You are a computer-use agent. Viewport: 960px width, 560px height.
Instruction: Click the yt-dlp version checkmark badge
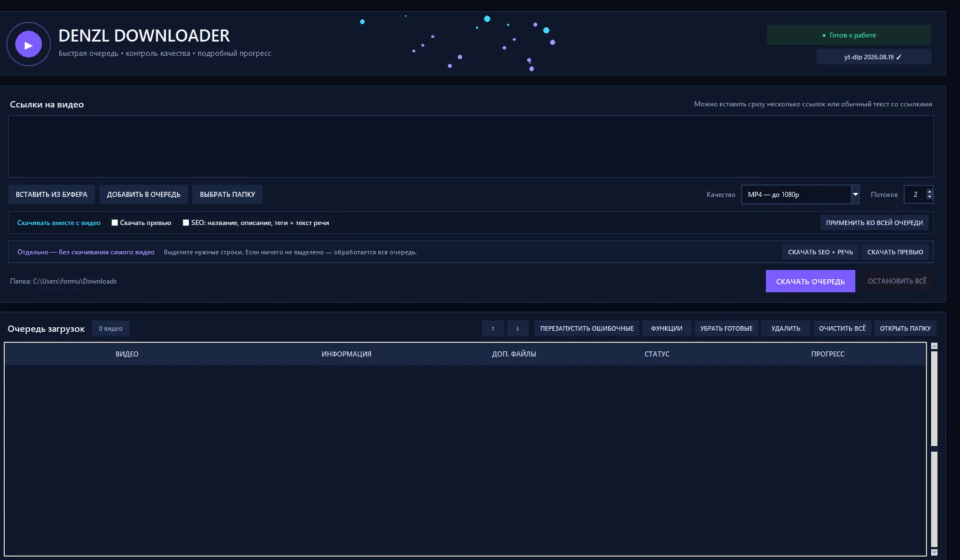[x=873, y=57]
